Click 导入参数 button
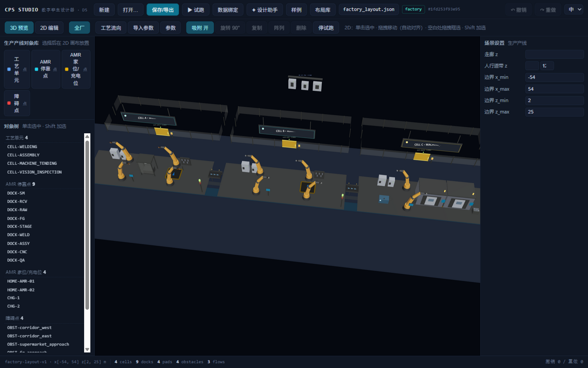588x368 pixels. tap(143, 28)
